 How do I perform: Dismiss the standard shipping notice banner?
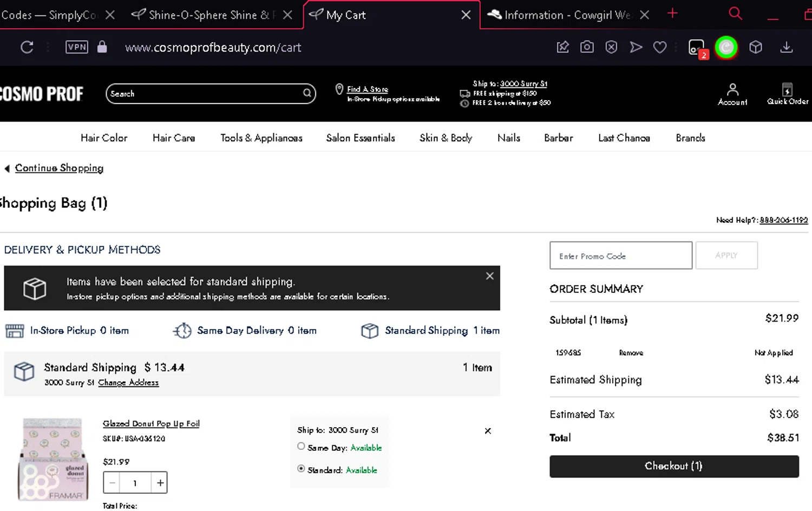[x=489, y=276]
